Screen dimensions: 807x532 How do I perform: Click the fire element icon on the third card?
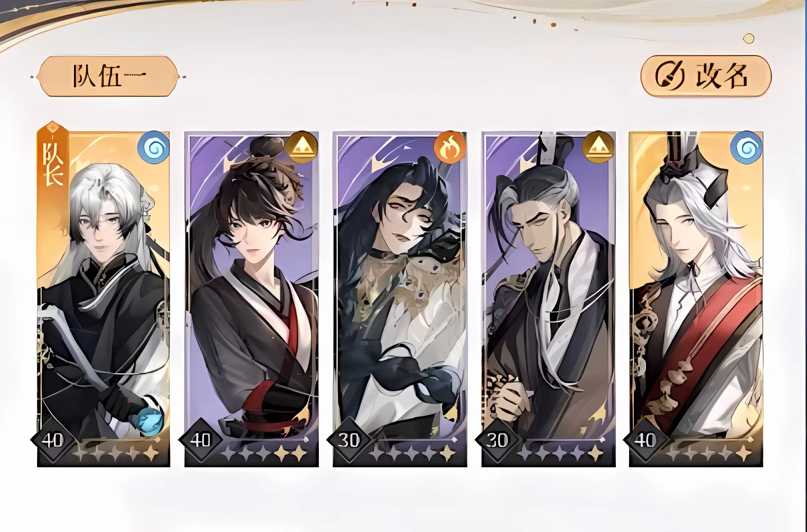click(450, 147)
